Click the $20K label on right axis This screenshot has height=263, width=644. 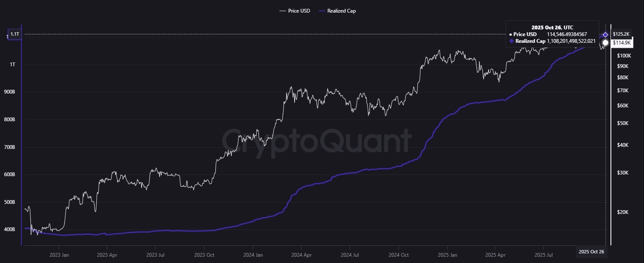[x=623, y=212]
